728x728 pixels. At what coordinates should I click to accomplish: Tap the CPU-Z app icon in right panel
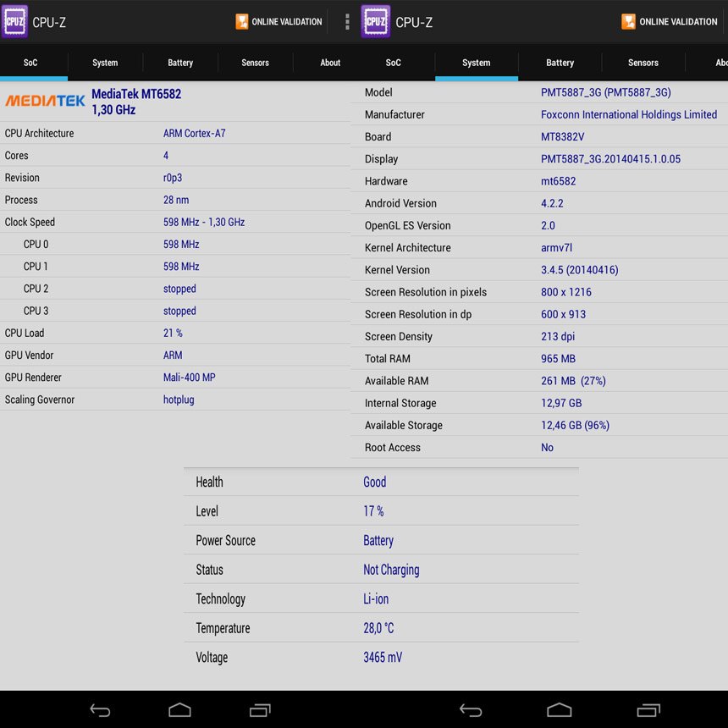coord(376,21)
